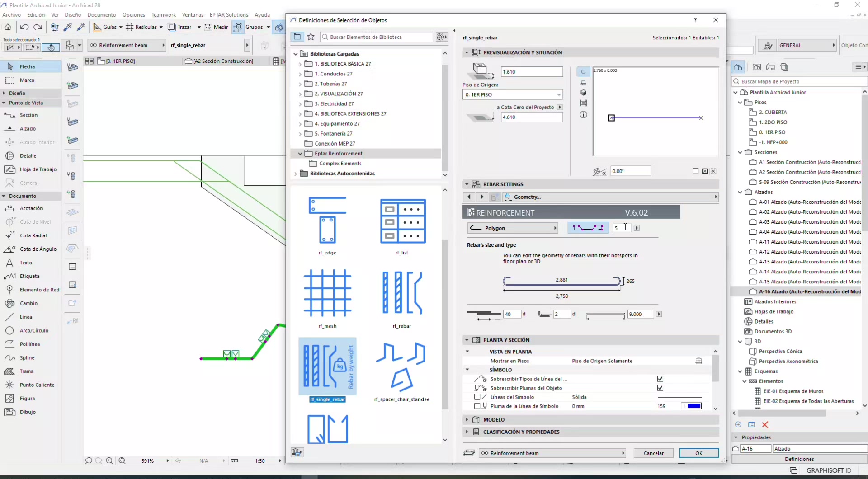Click the blue pen color swatch
Image resolution: width=868 pixels, height=479 pixels.
691,406
